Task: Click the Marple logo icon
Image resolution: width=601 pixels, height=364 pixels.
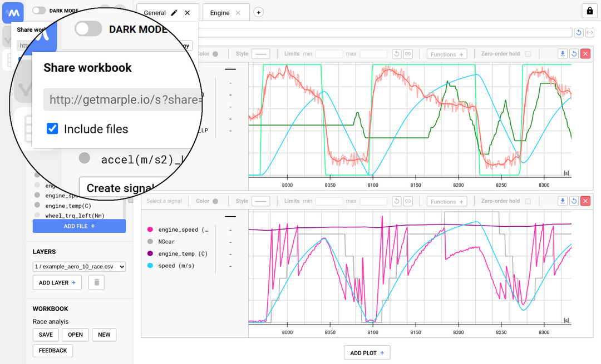Action: click(12, 12)
